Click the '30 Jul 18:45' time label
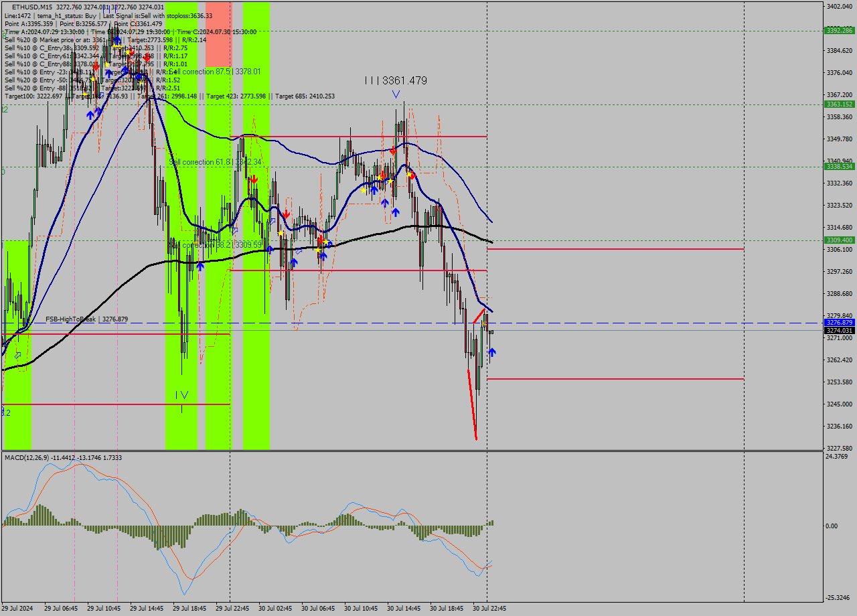This screenshot has width=857, height=616. point(447,609)
